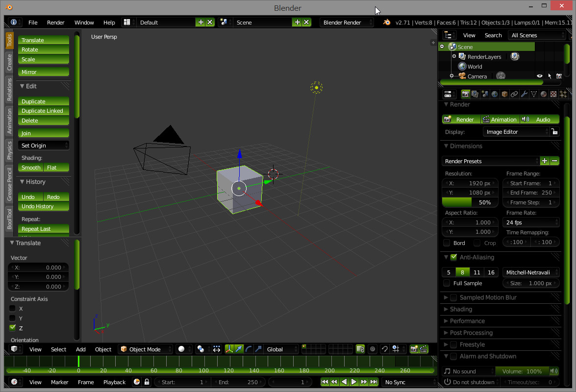Click the Mirror button
Image resolution: width=576 pixels, height=392 pixels.
(x=43, y=72)
